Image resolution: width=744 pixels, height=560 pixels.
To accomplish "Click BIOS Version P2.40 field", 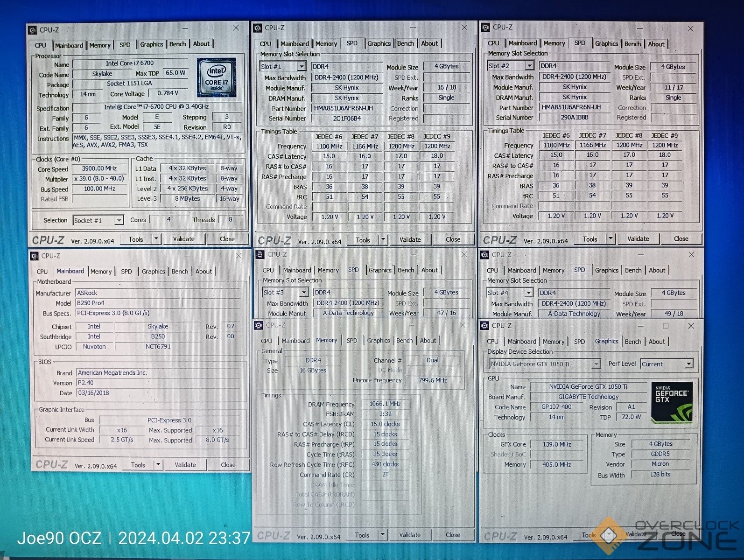I will click(159, 383).
